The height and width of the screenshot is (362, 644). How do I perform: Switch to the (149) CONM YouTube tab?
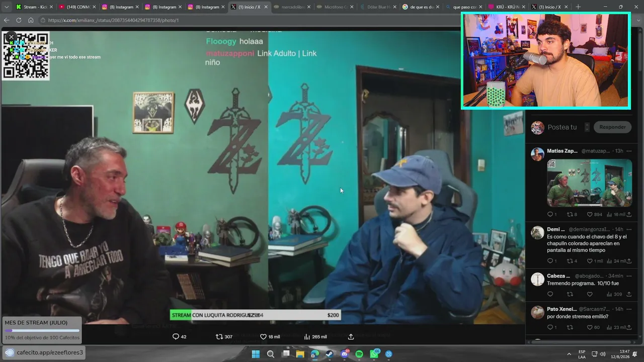pos(77,7)
